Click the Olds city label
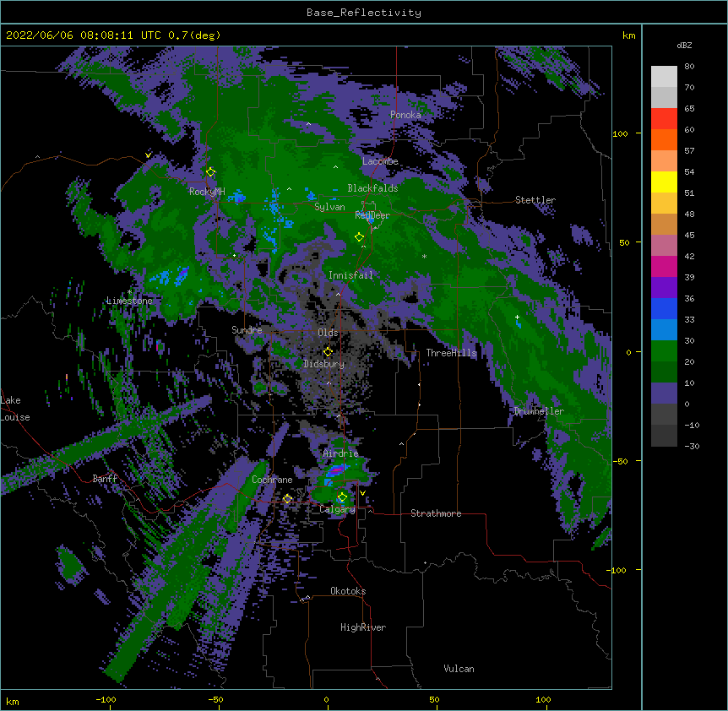The width and height of the screenshot is (728, 711). click(x=328, y=333)
